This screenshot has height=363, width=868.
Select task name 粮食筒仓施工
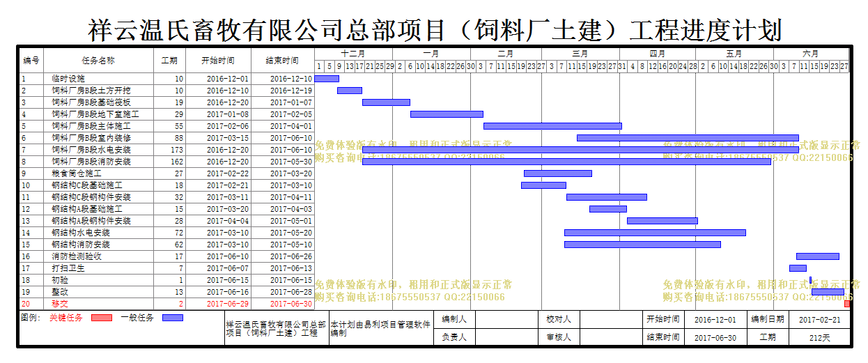[77, 174]
